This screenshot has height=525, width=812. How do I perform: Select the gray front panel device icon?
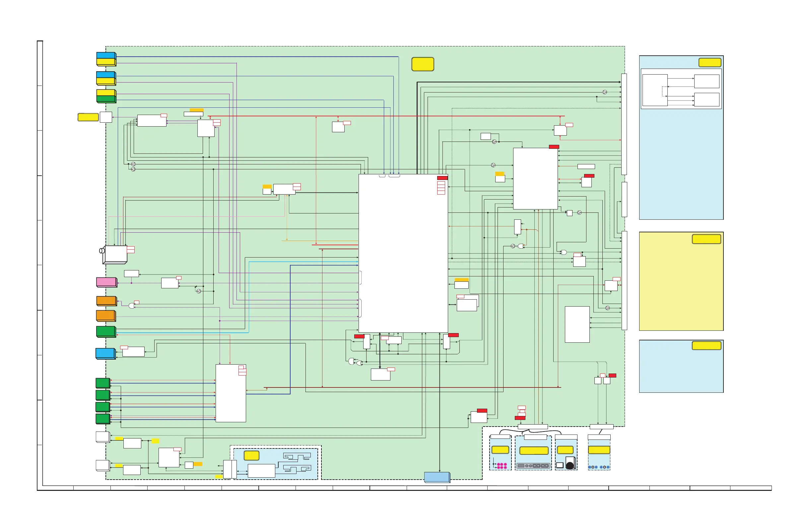click(x=533, y=466)
